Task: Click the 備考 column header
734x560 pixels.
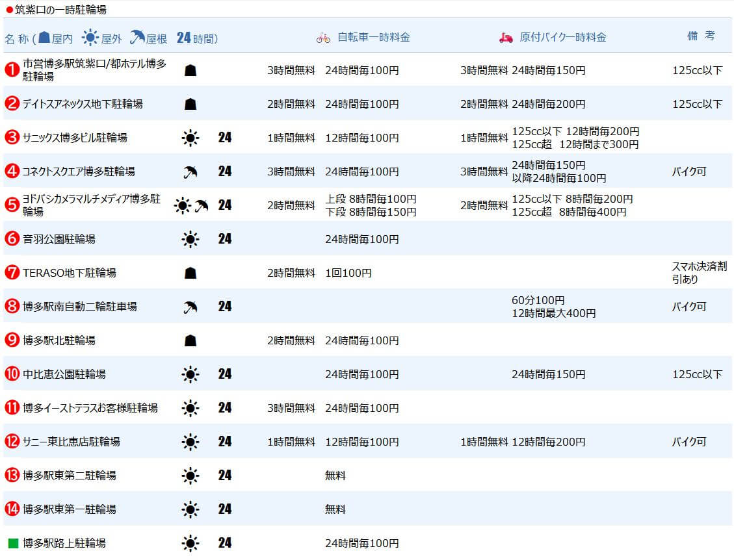Action: click(701, 36)
